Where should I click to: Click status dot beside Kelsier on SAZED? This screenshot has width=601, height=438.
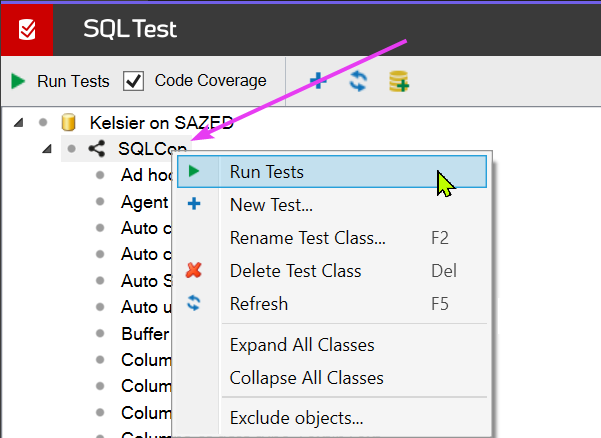tap(43, 123)
